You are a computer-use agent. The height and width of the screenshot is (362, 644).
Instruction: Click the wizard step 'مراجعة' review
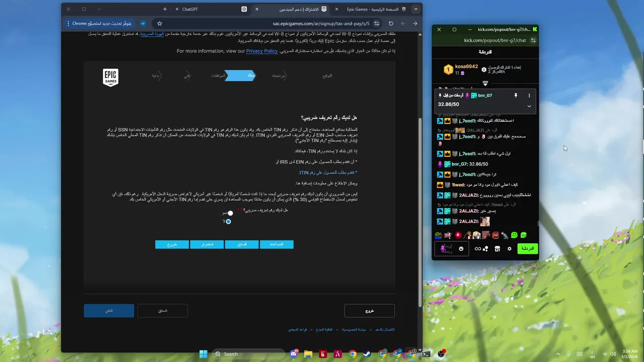278,75
